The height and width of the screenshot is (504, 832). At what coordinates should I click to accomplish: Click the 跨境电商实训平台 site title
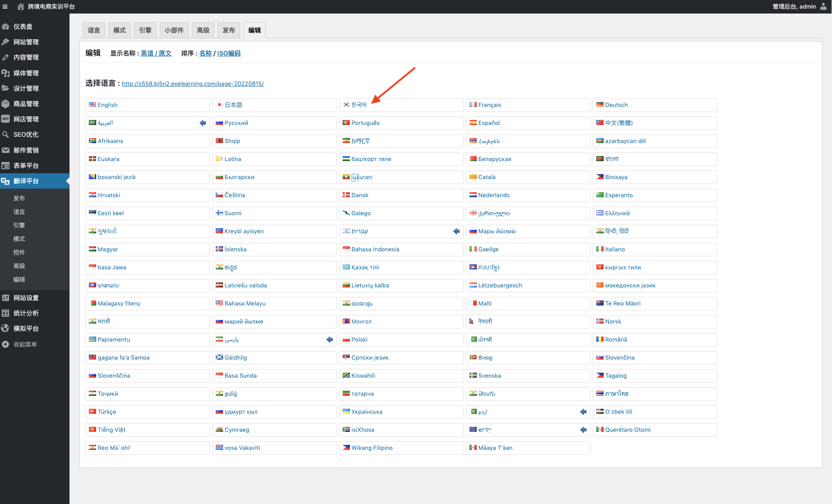click(51, 7)
